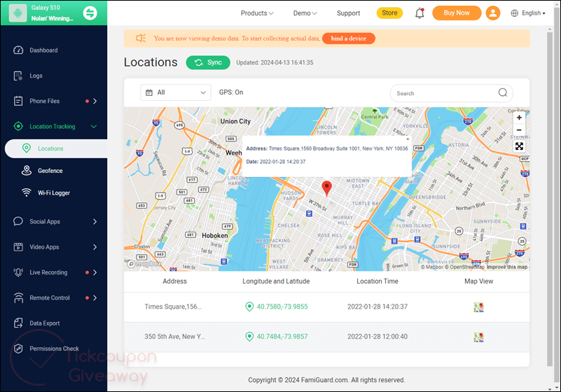Click the Android device avatar icon
Image resolution: width=561 pixels, height=392 pixels.
[x=18, y=13]
